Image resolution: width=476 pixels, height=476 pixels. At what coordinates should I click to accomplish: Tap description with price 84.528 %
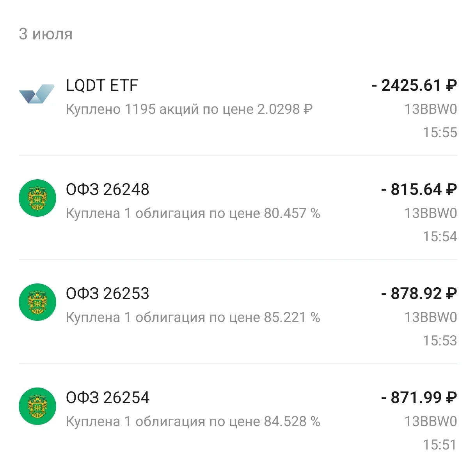coord(193,421)
